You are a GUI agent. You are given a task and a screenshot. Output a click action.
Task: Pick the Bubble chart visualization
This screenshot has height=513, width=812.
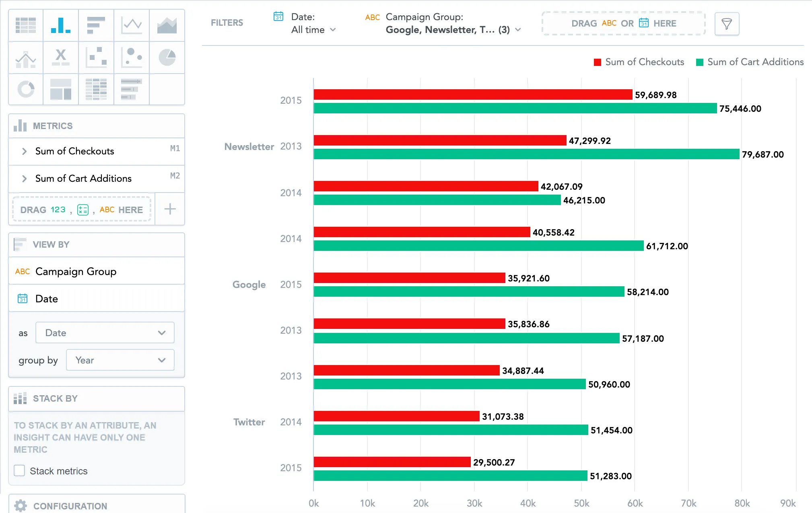132,57
